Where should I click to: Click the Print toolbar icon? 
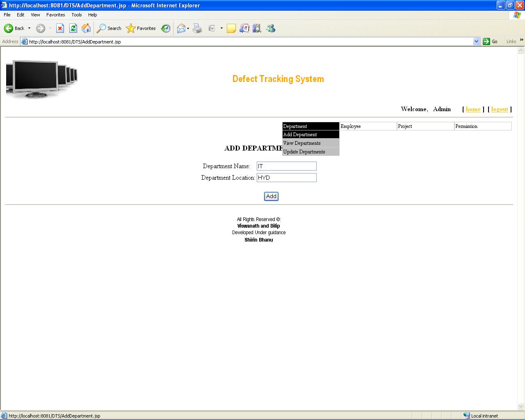197,28
